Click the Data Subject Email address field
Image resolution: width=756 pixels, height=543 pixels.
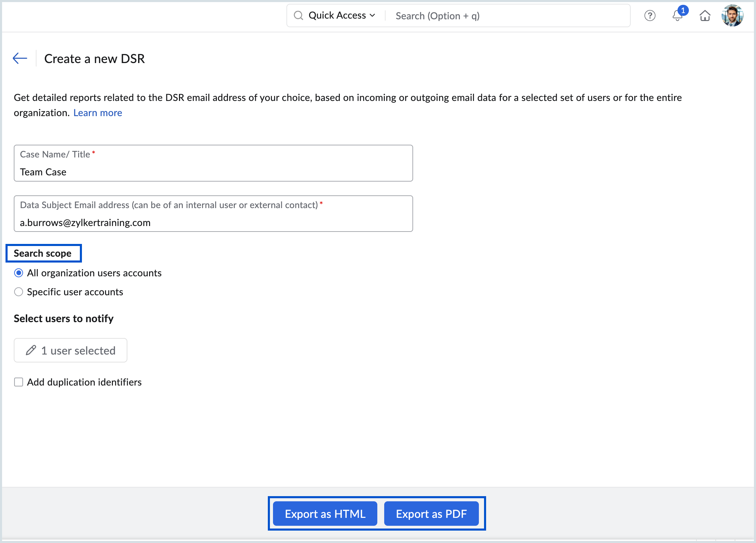[x=213, y=222]
